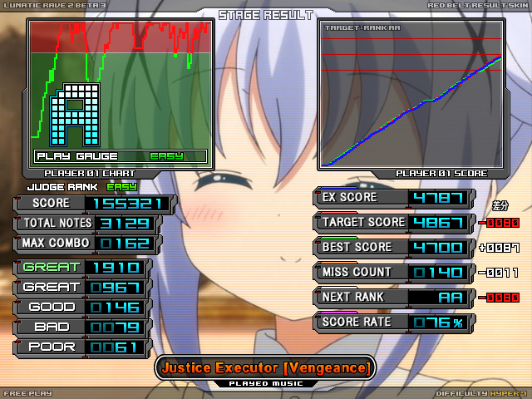
Task: Click the LUNATIC RAVE 2 BETA 3 title
Action: [55, 5]
